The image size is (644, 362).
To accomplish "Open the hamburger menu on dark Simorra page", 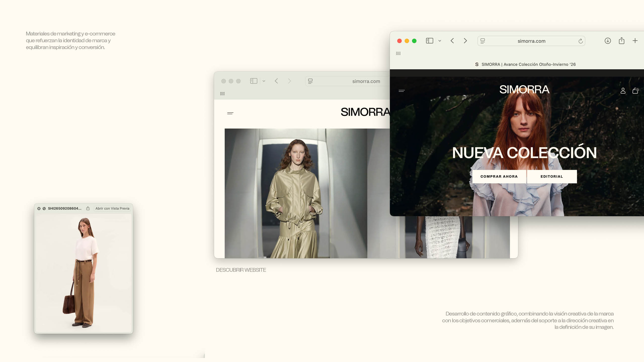I will click(x=402, y=91).
